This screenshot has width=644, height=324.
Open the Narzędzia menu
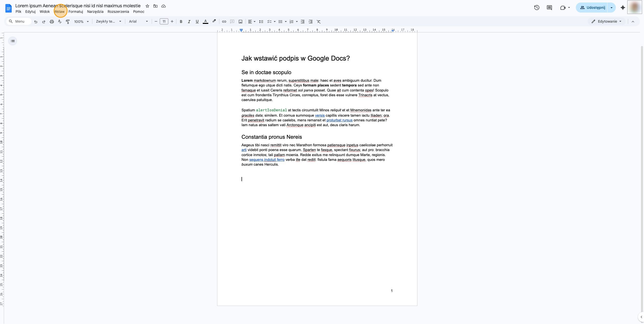(95, 12)
